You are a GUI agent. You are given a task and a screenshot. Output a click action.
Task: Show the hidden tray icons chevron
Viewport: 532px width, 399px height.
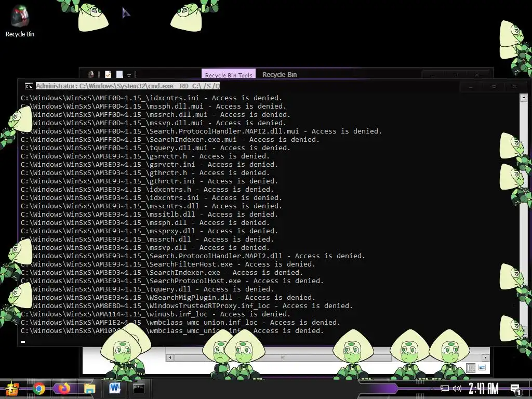[x=432, y=389]
